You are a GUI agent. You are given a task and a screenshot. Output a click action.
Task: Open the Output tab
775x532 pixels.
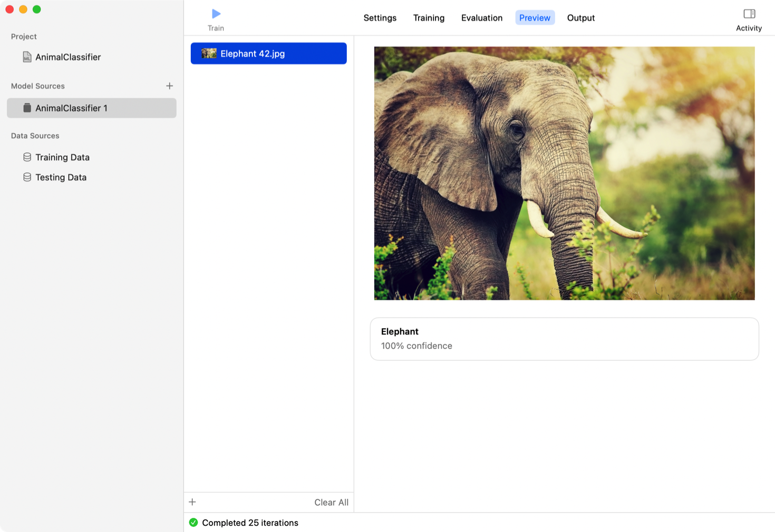[580, 18]
